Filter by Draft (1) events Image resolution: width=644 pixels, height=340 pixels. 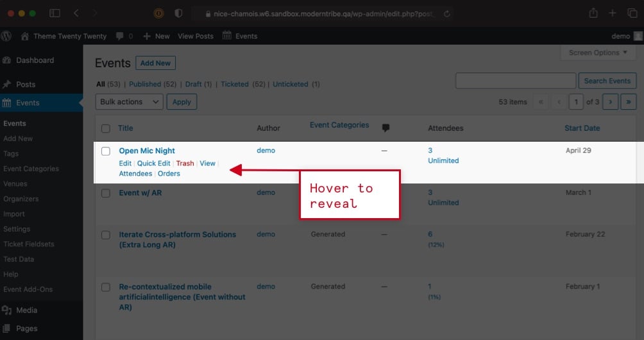[198, 84]
